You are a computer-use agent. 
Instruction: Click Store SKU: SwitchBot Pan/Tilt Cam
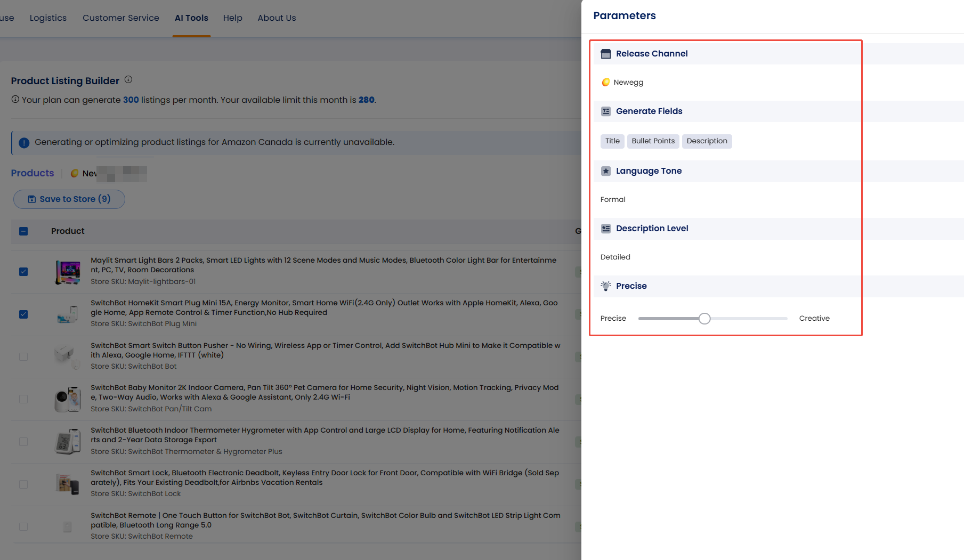coord(151,409)
